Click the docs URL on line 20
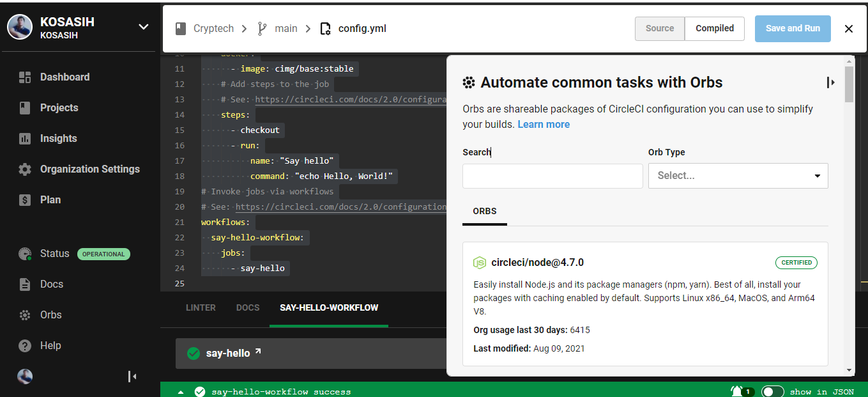Viewport: 868px width, 397px height. (x=341, y=207)
